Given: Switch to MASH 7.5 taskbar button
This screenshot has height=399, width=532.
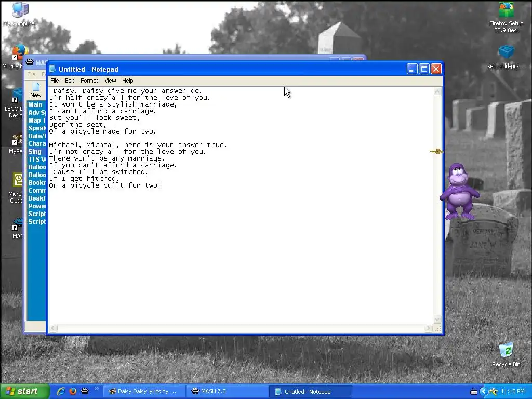Looking at the screenshot, I should click(227, 392).
